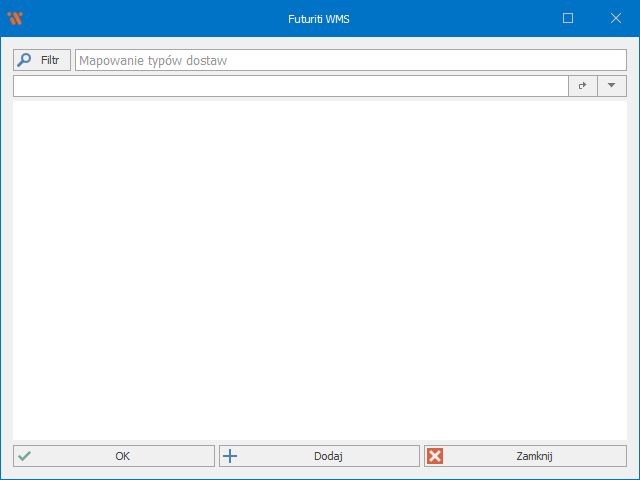Click the Futuriti WMS logo icon
This screenshot has height=480, width=640.
[14, 18]
